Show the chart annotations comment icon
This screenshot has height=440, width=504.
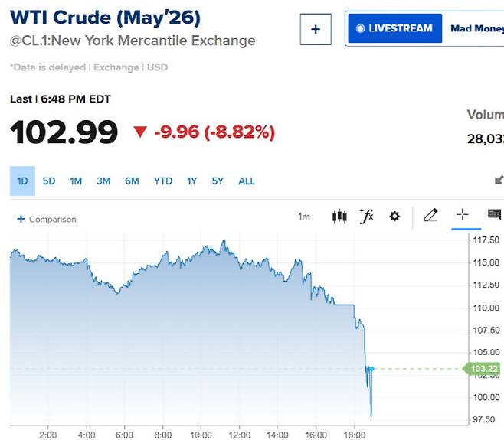pos(494,216)
